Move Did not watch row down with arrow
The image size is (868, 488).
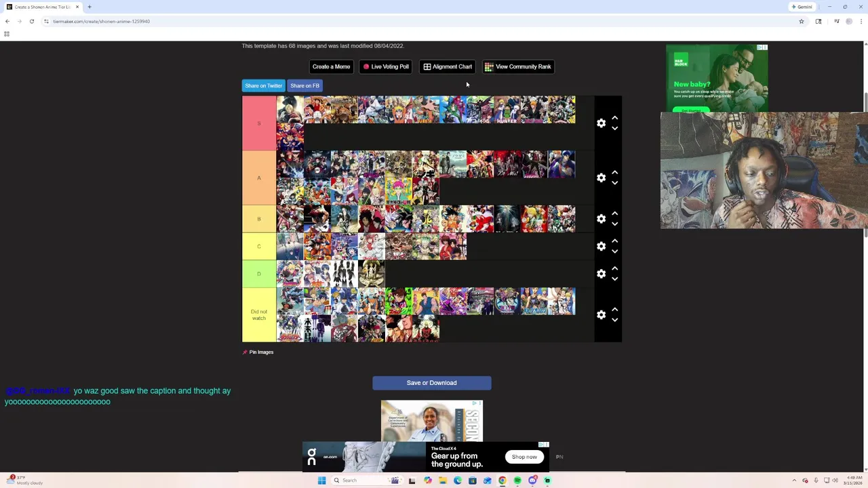coord(615,320)
